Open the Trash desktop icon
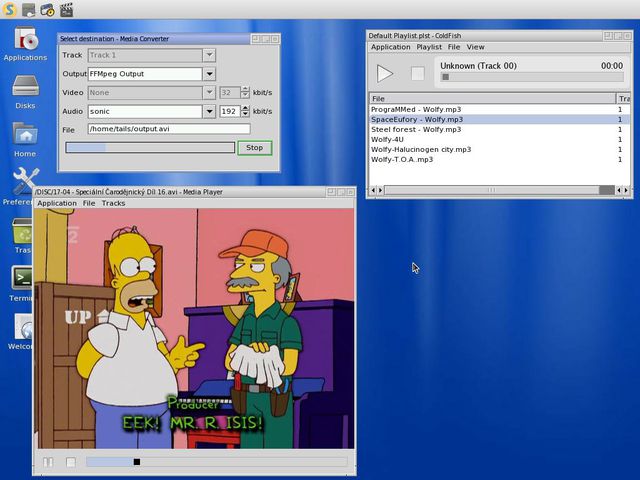The height and width of the screenshot is (480, 640). point(22,236)
